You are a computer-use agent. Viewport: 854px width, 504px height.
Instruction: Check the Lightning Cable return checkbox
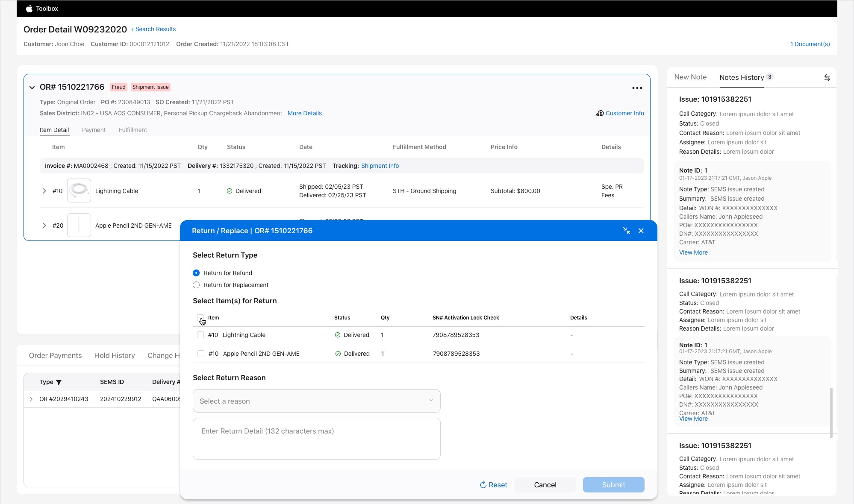tap(200, 335)
